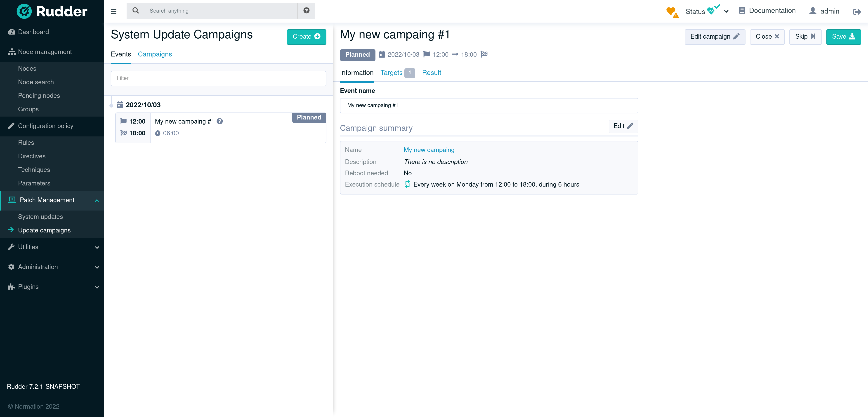Click the Filter input field
Image resolution: width=868 pixels, height=417 pixels.
[218, 78]
